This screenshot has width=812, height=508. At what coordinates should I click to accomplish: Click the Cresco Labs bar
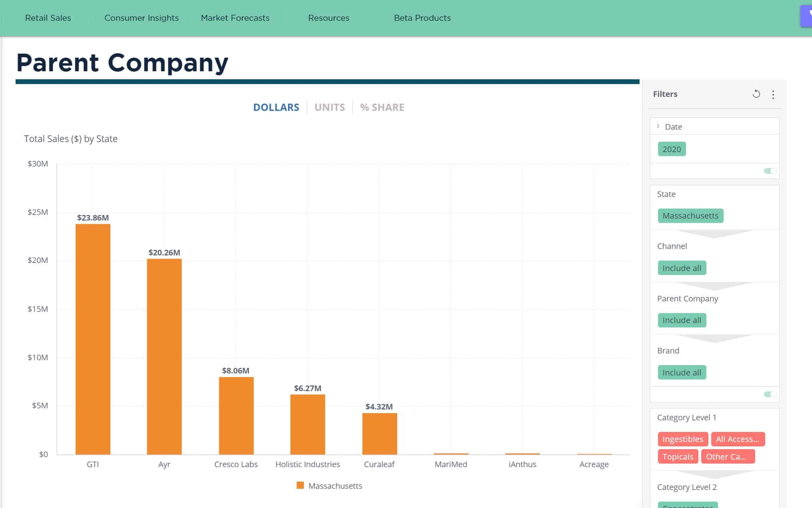click(236, 416)
